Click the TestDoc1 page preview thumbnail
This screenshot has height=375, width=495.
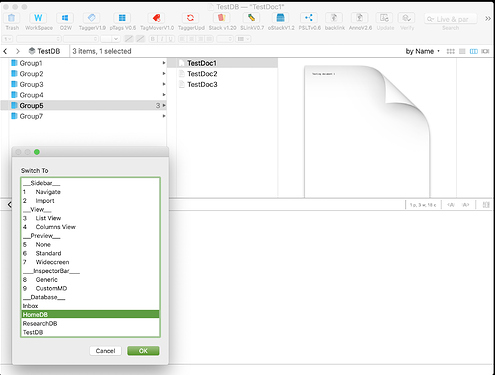[x=367, y=132]
